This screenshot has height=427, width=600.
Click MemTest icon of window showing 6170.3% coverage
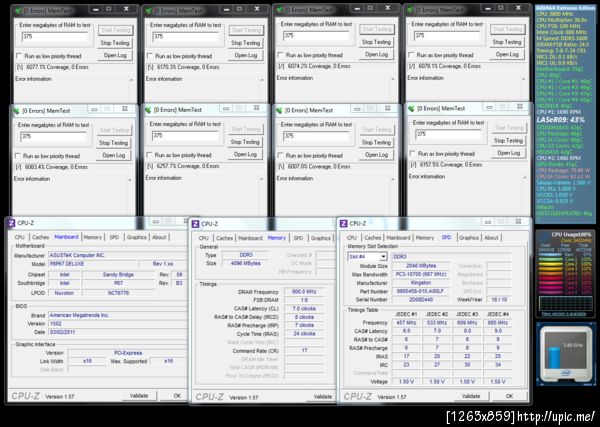click(148, 11)
